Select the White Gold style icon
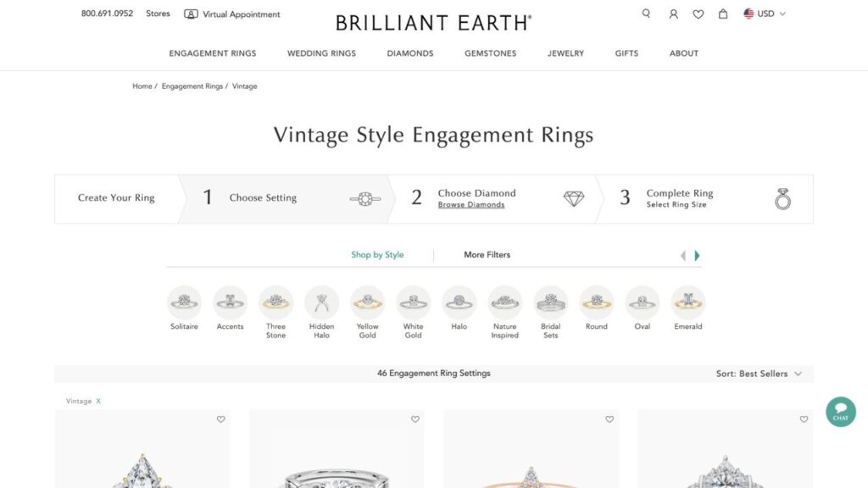Image resolution: width=868 pixels, height=488 pixels. point(413,302)
